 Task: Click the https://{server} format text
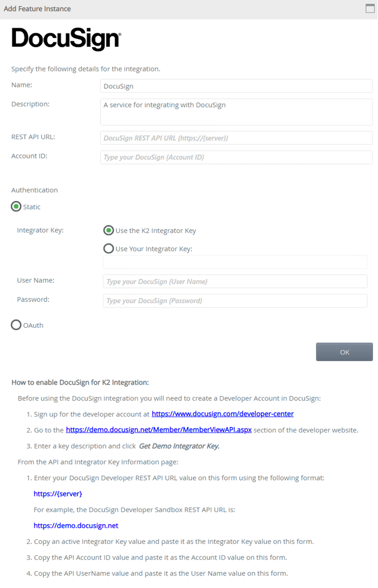58,494
